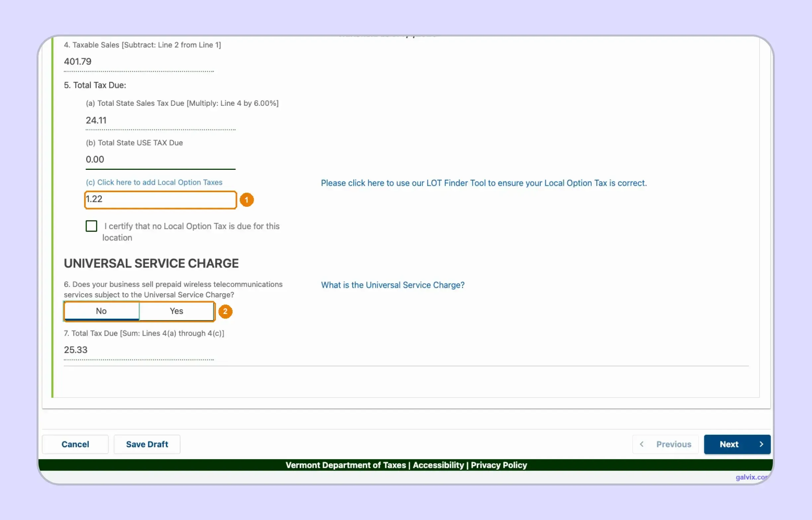Viewport: 812px width, 520px height.
Task: Proceed with the Next button
Action: tap(737, 444)
